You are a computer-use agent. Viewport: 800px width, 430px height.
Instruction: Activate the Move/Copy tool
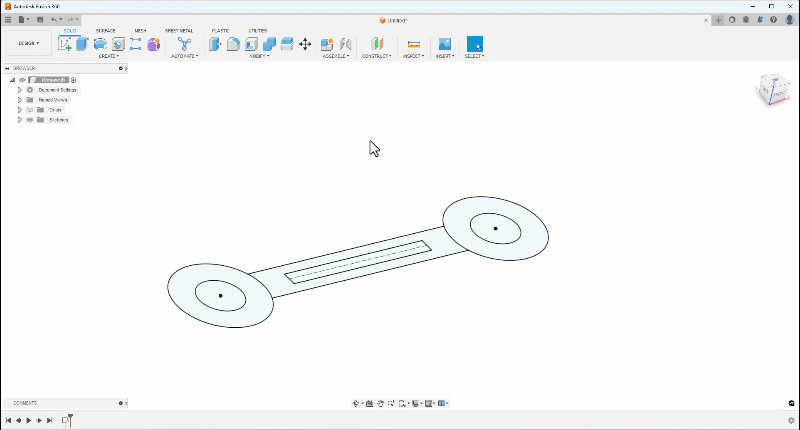[x=305, y=44]
